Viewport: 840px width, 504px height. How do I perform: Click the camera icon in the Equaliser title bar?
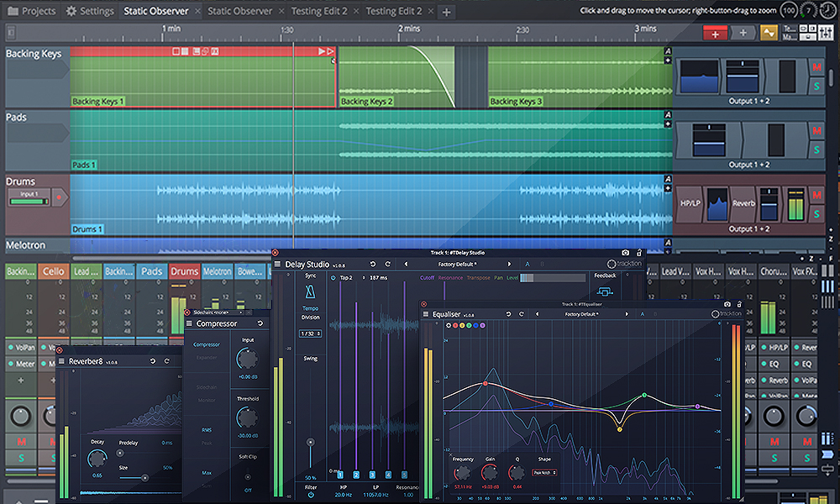[727, 304]
